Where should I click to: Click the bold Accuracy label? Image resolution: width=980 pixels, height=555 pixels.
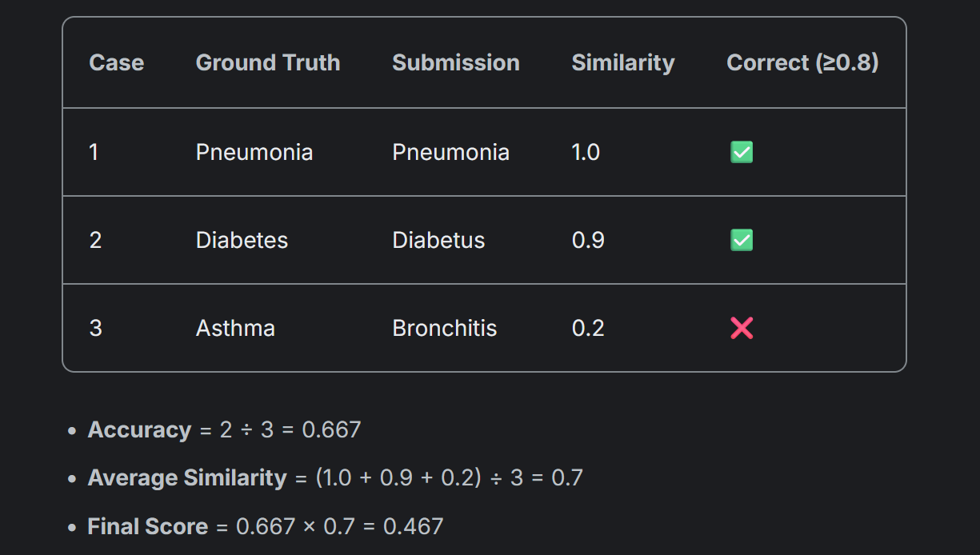click(139, 430)
